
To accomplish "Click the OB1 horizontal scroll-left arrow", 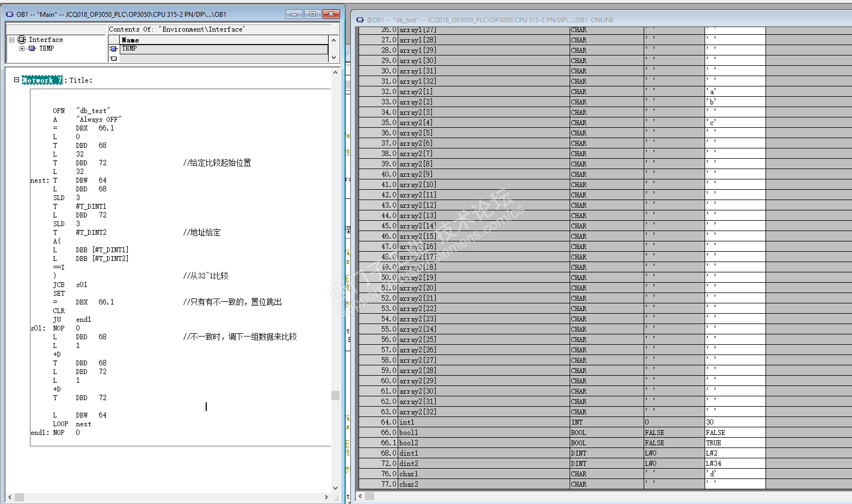I will [10, 497].
